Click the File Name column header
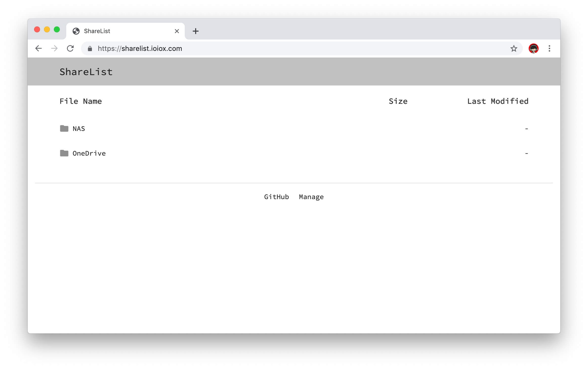 point(81,101)
